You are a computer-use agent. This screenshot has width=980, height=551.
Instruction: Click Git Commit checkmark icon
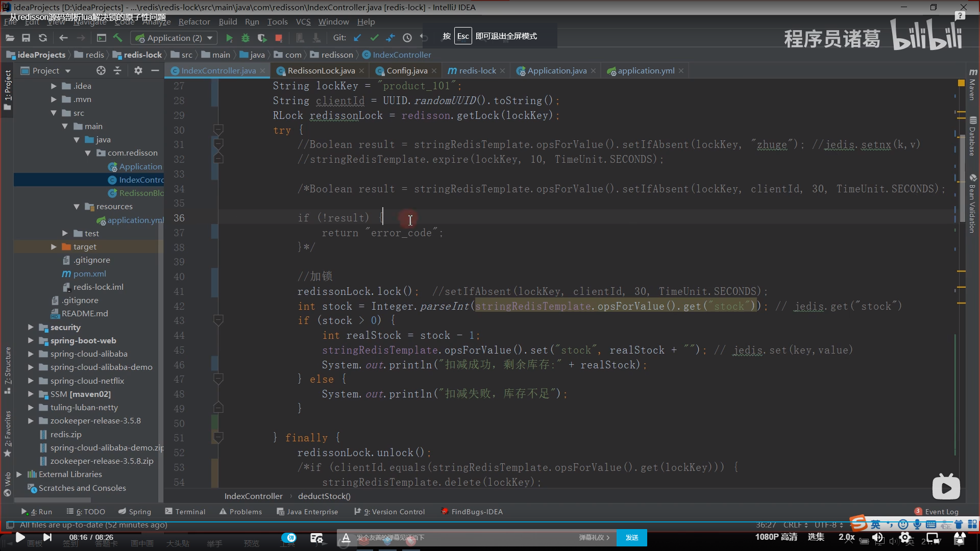[374, 38]
